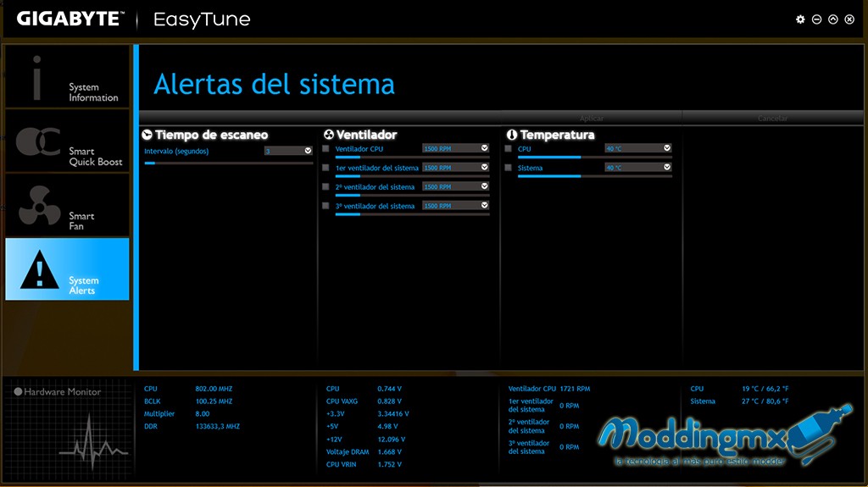868x487 pixels.
Task: Click the Smart Quick Boost OC icon
Action: point(37,141)
